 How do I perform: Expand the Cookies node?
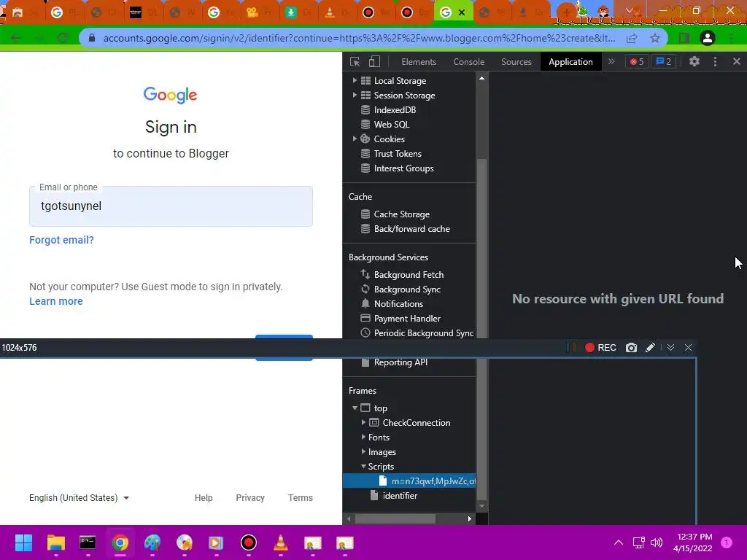click(x=355, y=139)
